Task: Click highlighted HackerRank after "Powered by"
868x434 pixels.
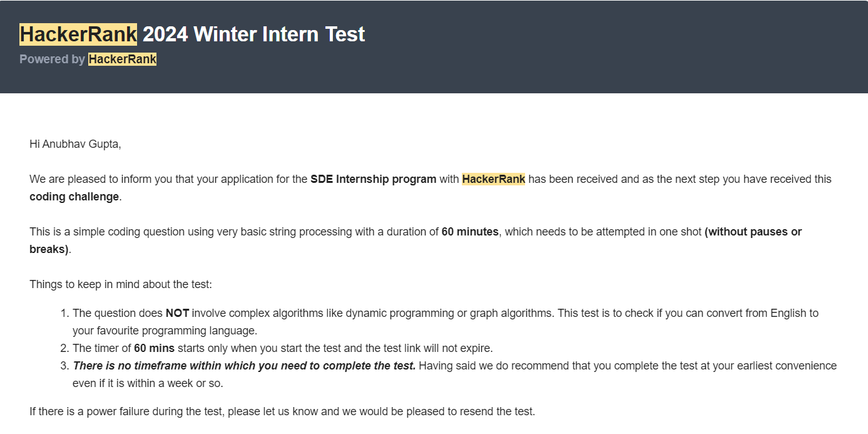Action: pos(122,59)
